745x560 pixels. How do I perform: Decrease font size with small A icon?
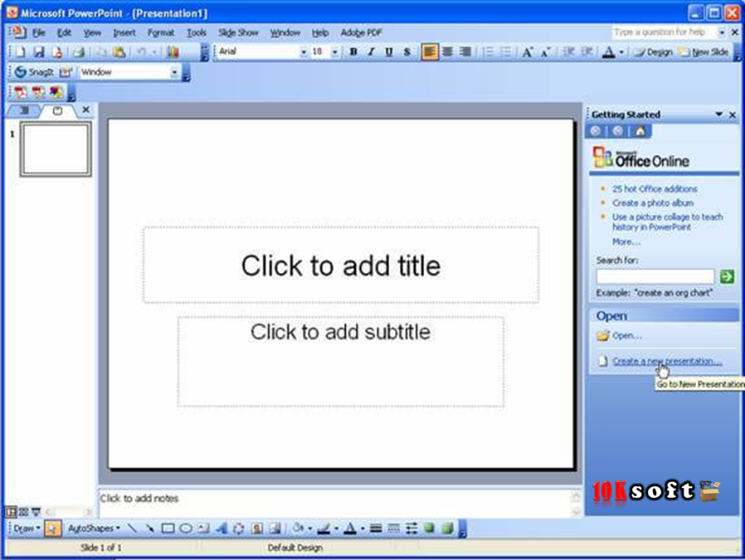[545, 51]
